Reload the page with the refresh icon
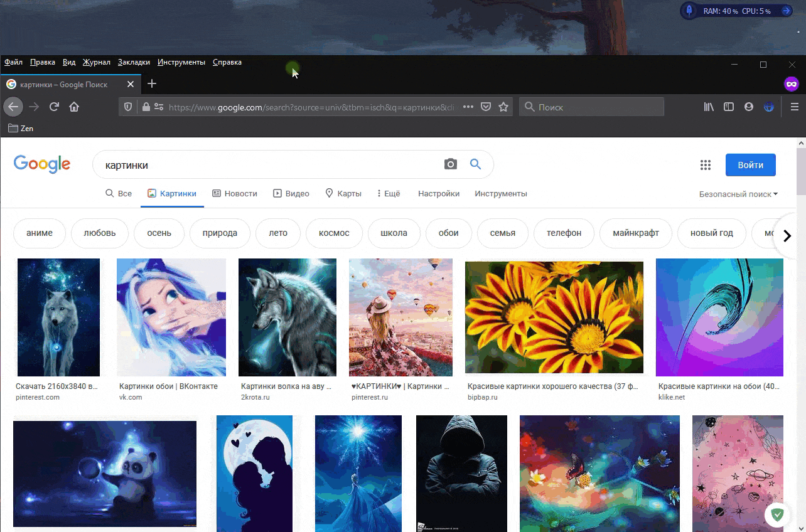The height and width of the screenshot is (532, 806). pos(54,107)
